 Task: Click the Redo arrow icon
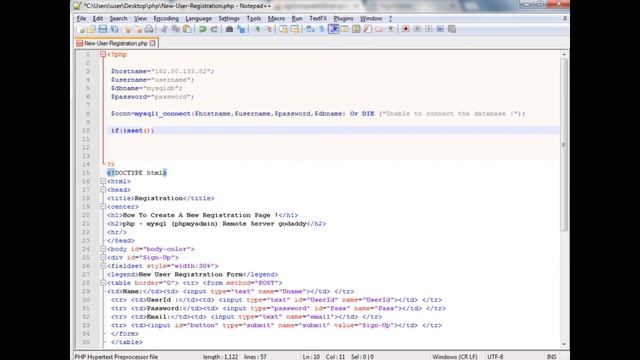[x=213, y=29]
